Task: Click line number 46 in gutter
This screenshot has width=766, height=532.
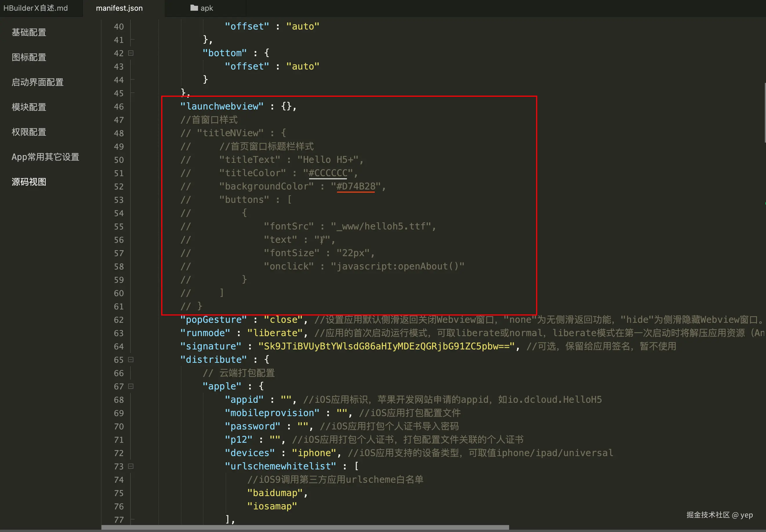Action: (x=119, y=107)
